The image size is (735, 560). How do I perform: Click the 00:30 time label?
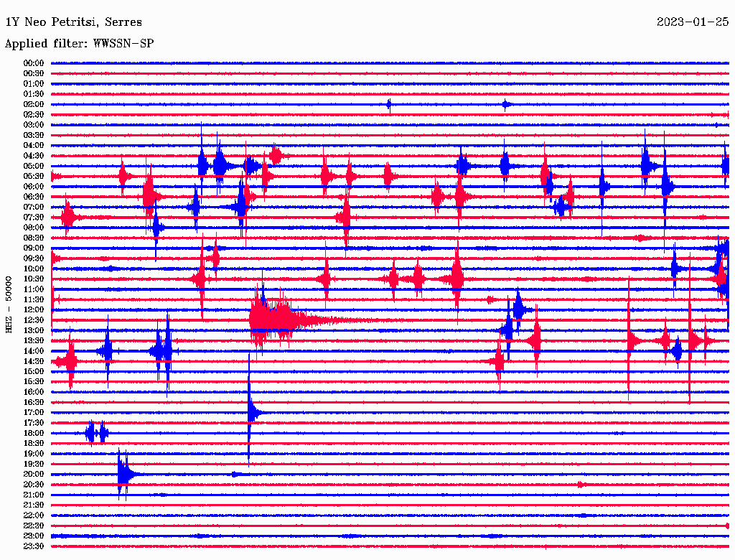tap(33, 73)
